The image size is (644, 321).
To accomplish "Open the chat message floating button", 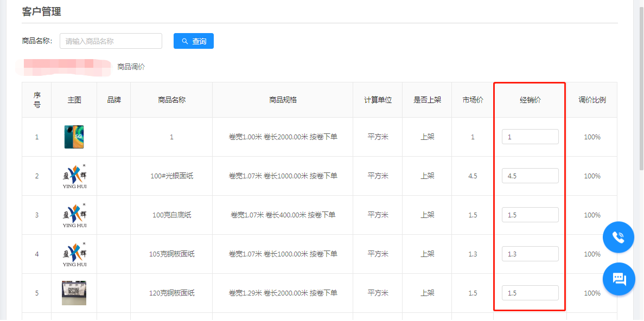I will (x=619, y=279).
